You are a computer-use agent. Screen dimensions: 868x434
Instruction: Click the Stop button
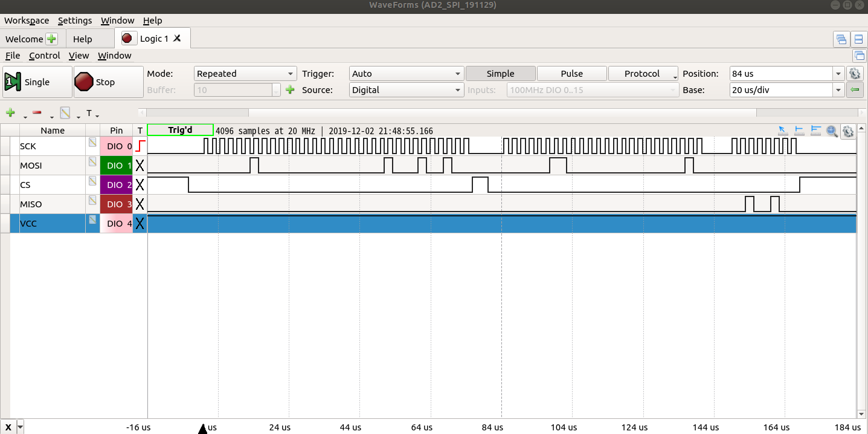109,82
